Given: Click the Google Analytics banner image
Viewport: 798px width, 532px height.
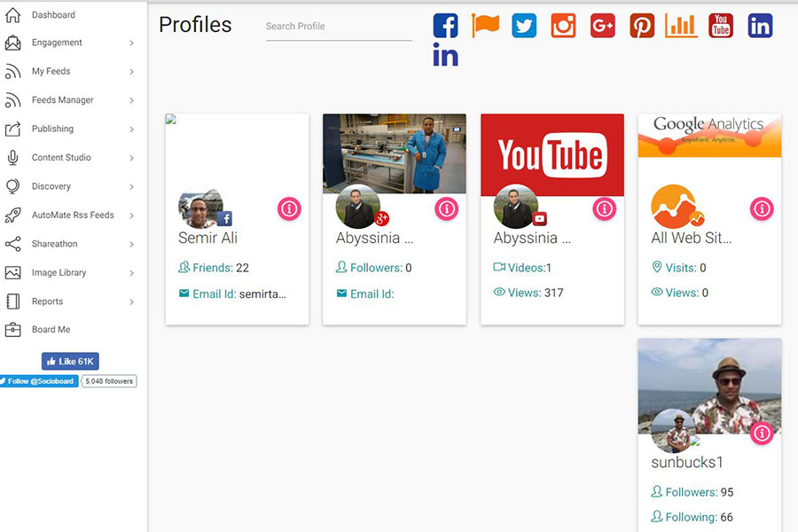Looking at the screenshot, I should (709, 136).
